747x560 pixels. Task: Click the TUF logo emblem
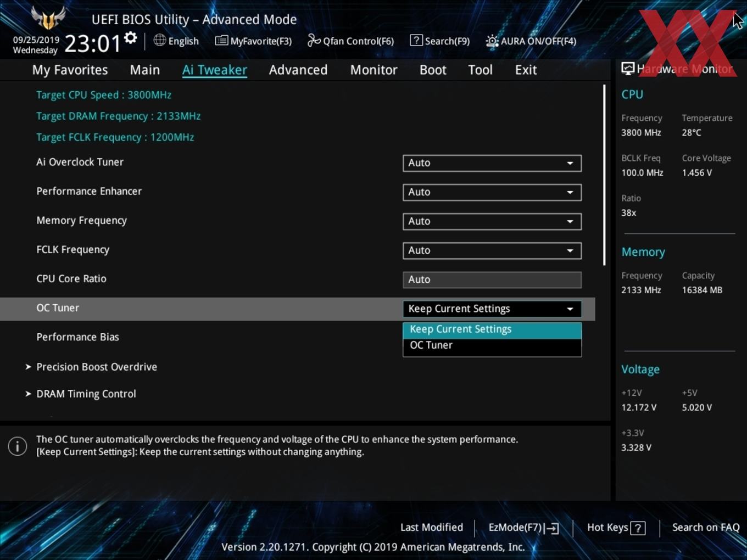click(x=48, y=18)
